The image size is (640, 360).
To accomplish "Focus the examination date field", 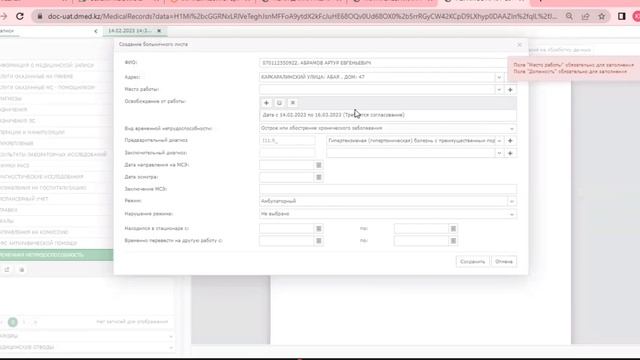I will click(287, 177).
